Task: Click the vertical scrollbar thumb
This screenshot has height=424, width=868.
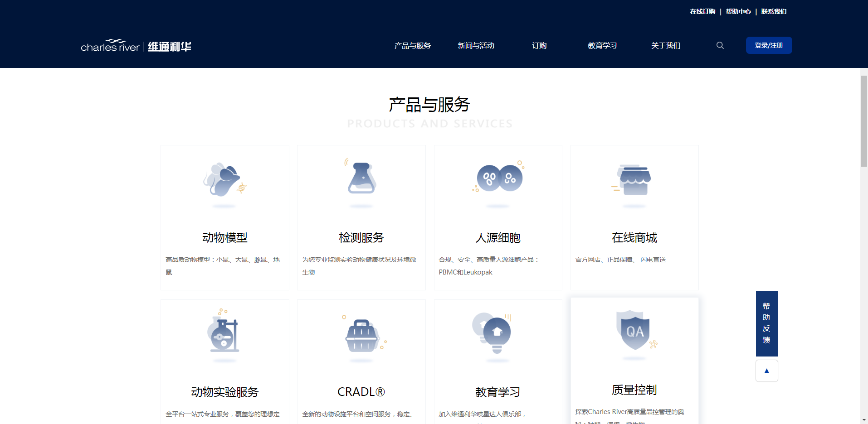Action: point(864,121)
